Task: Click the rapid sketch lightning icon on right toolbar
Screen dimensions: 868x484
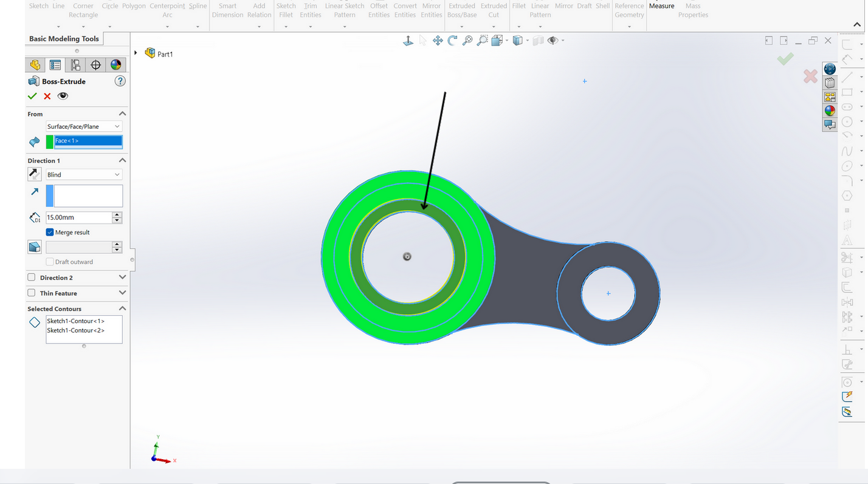Action: pos(847,397)
